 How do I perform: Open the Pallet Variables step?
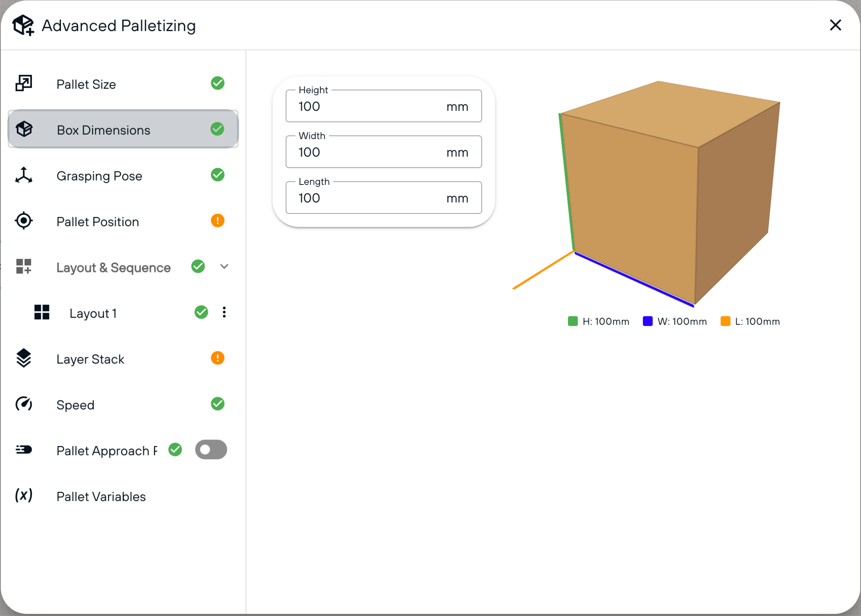click(x=123, y=495)
